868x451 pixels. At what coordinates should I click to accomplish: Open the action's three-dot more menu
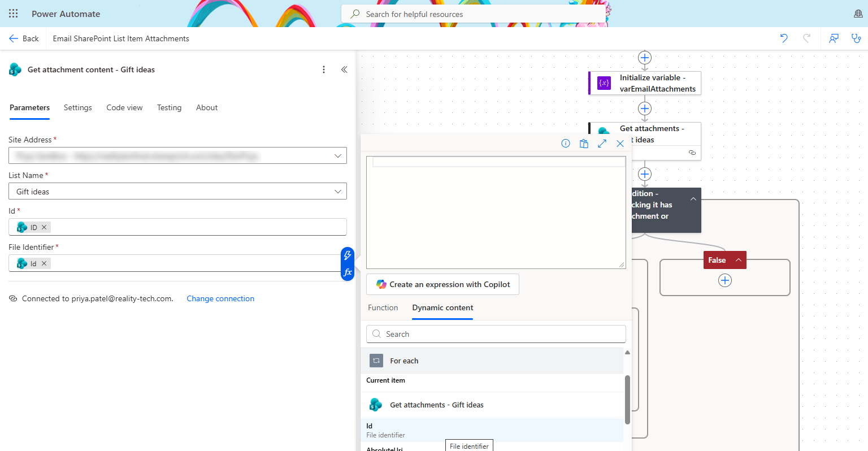coord(324,70)
